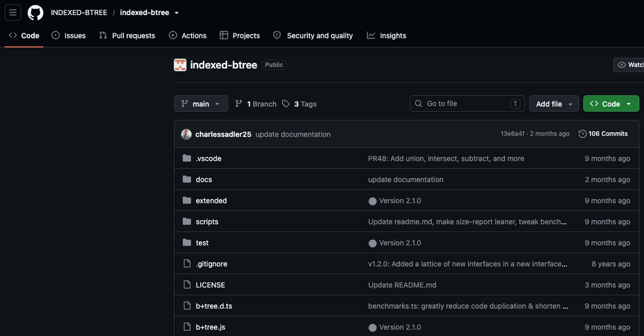Click the status dot on extended's Version 2.1.0
Image resolution: width=644 pixels, height=336 pixels.
[x=372, y=201]
